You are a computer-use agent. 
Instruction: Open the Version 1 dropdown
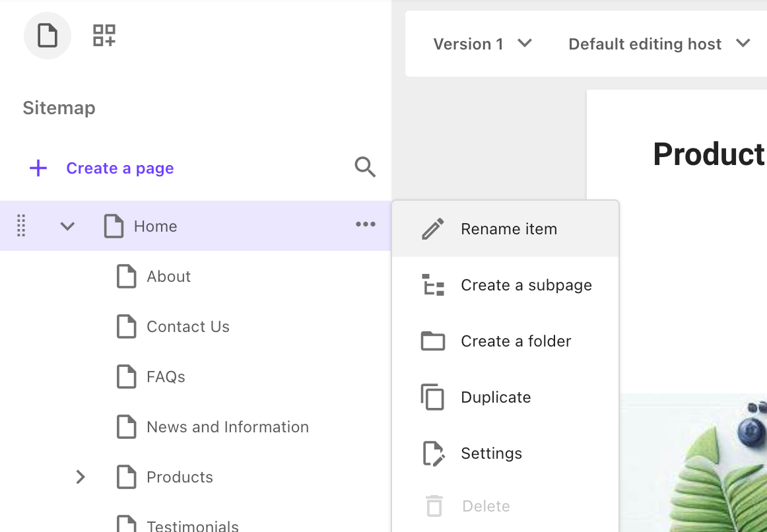[483, 44]
